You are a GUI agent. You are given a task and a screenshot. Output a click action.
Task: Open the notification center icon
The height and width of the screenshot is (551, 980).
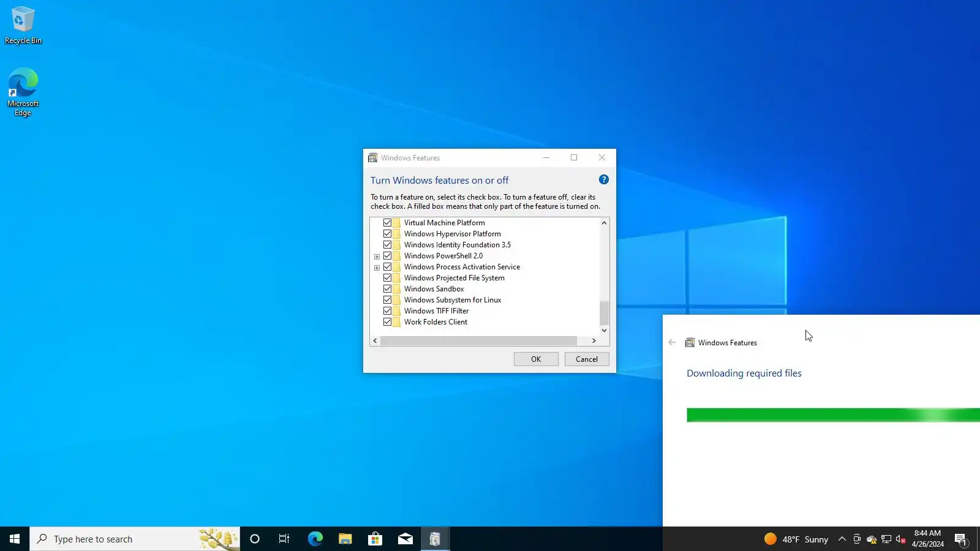point(960,539)
